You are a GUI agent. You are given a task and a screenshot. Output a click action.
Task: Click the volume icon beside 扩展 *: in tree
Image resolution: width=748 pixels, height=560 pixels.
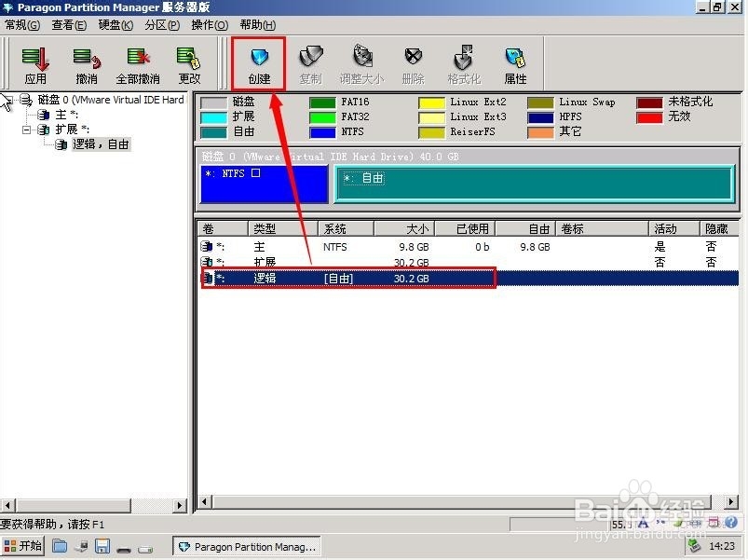(x=44, y=130)
